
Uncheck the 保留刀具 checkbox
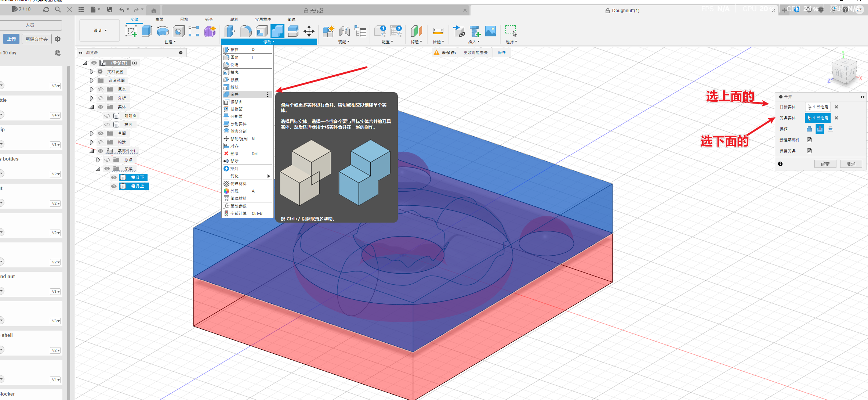809,151
